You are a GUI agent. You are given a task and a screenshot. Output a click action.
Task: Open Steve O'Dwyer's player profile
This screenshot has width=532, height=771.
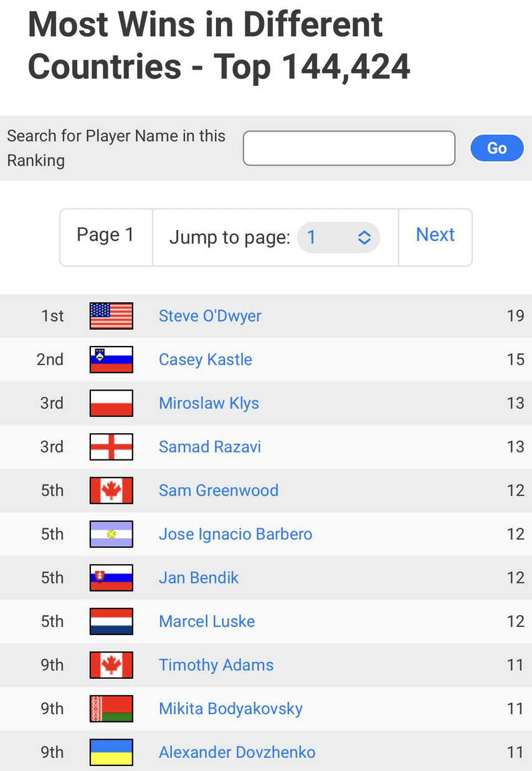click(210, 316)
